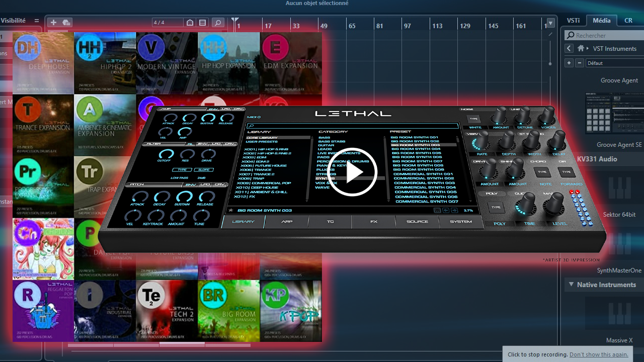Click the find tracks magnifier icon
This screenshot has width=644, height=362.
(x=217, y=23)
